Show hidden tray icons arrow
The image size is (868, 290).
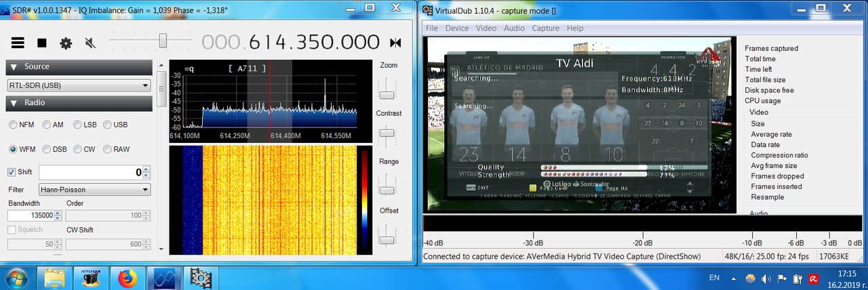734,278
